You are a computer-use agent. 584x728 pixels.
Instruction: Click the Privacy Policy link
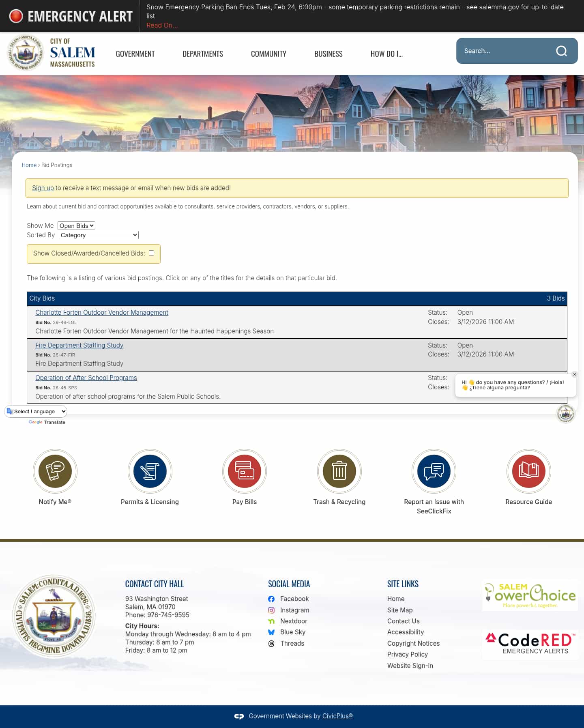[408, 655]
